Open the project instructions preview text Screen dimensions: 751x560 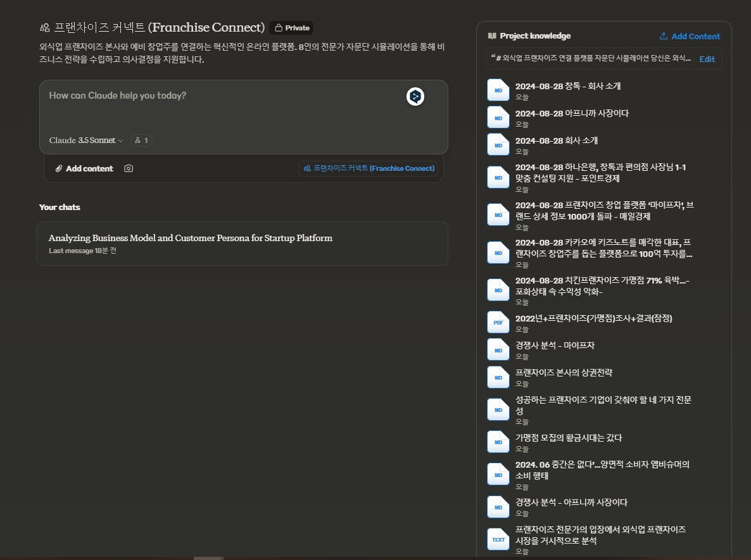tap(591, 58)
